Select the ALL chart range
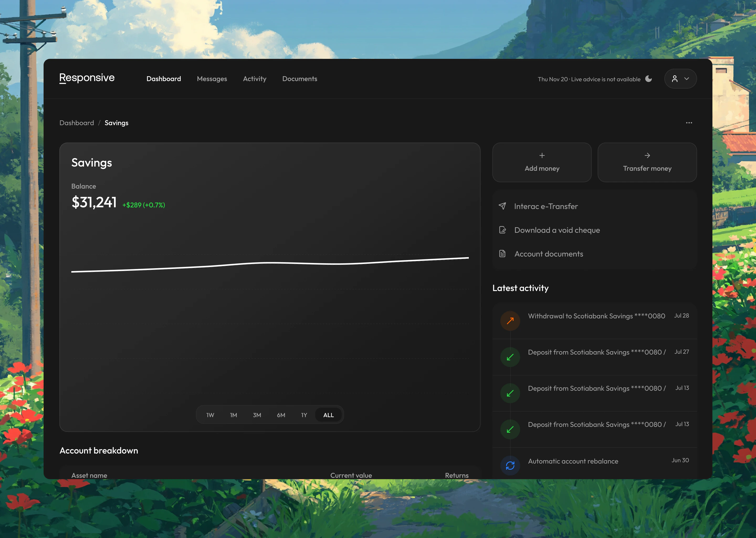 (328, 415)
